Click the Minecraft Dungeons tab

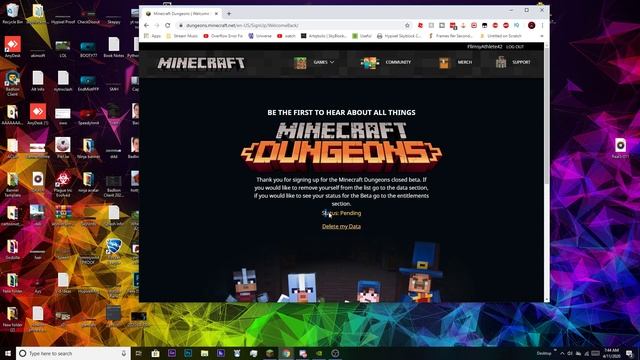pyautogui.click(x=181, y=13)
